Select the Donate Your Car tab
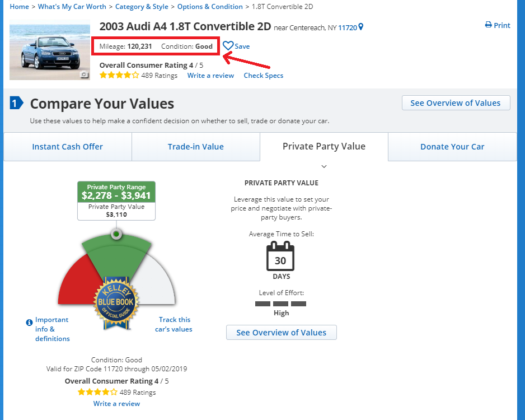 click(x=452, y=147)
